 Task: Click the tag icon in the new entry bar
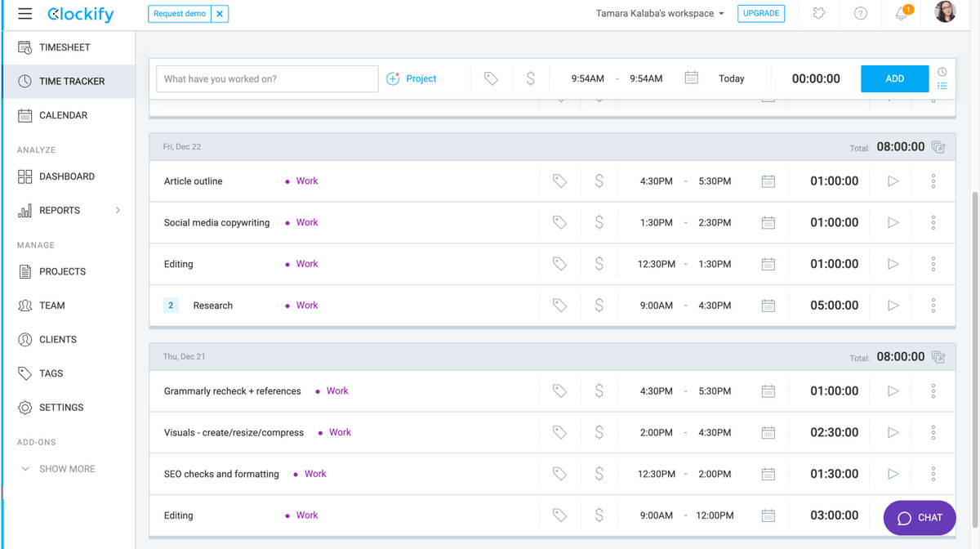click(x=491, y=78)
